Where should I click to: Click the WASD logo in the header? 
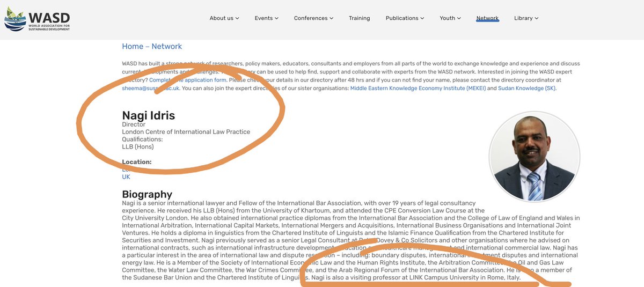(37, 18)
